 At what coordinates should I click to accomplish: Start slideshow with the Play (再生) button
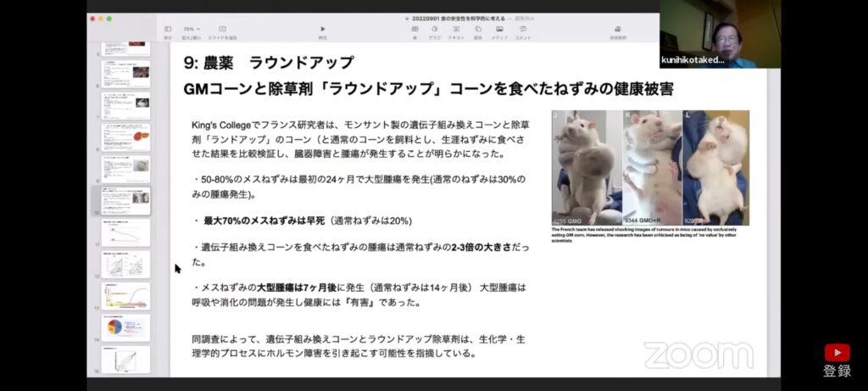click(322, 31)
